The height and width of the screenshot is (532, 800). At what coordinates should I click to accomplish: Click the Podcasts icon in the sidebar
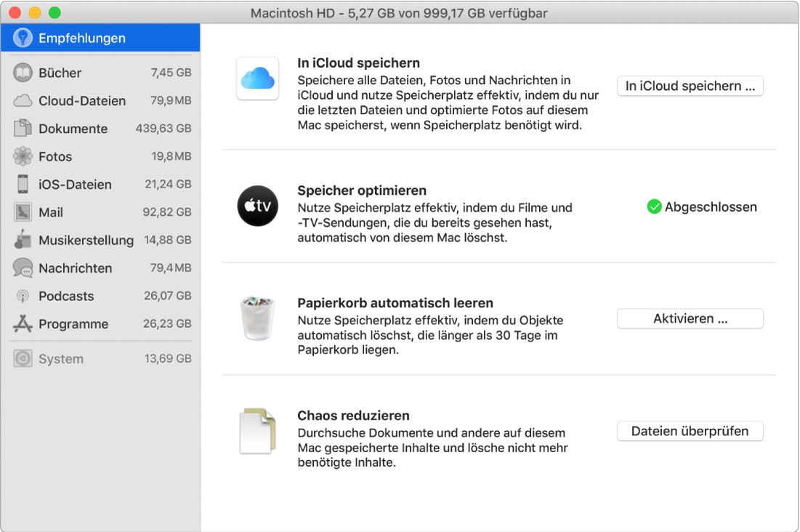pyautogui.click(x=23, y=296)
